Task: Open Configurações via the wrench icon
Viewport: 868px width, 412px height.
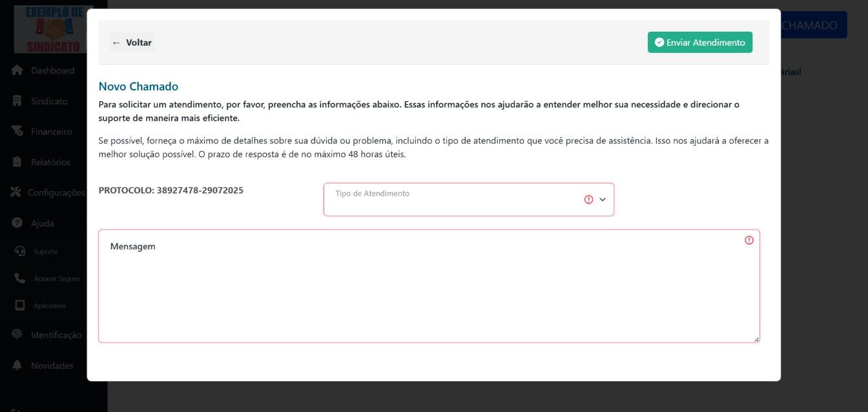Action: [x=14, y=192]
